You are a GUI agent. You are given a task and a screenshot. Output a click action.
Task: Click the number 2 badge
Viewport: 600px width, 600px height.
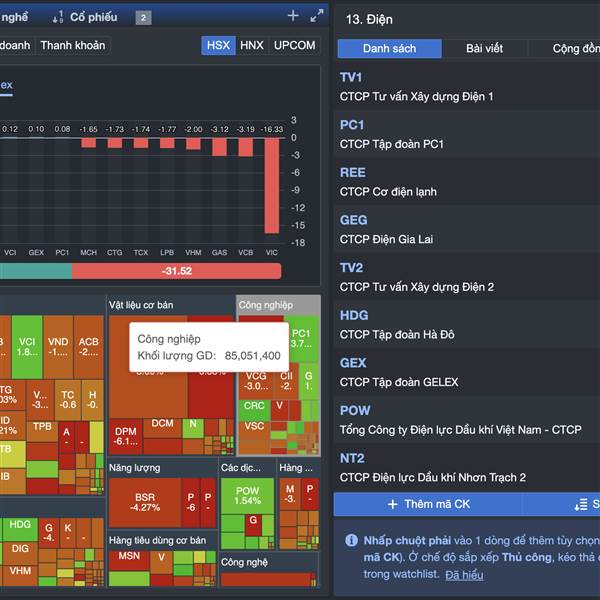(x=143, y=18)
